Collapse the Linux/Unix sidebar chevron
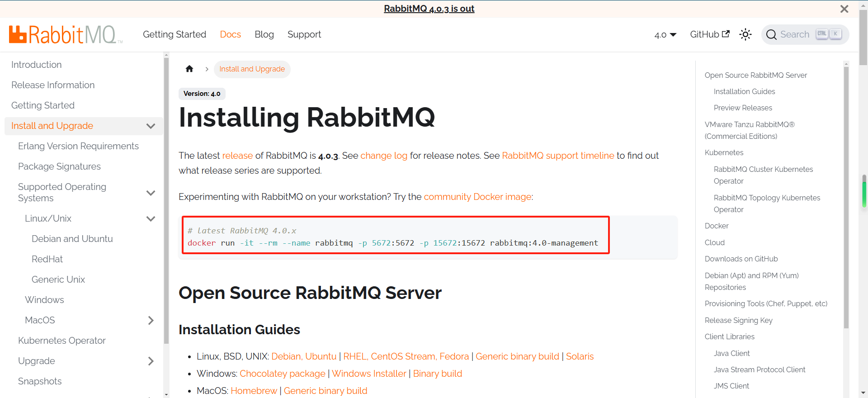 [x=151, y=219]
